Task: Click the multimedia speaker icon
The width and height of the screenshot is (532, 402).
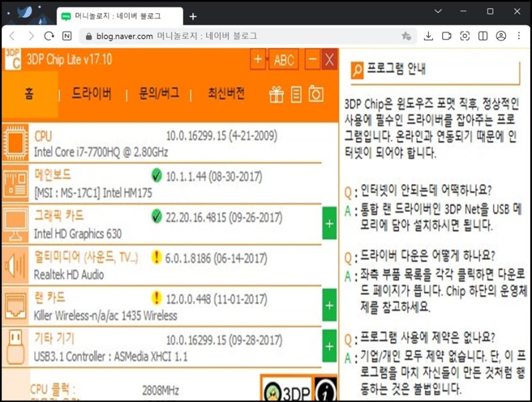Action: (x=15, y=265)
